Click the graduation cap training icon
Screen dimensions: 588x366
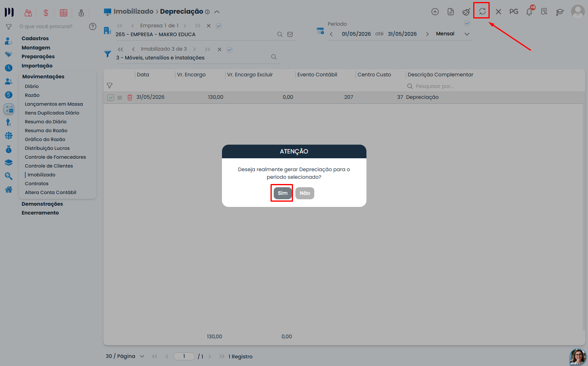point(560,12)
